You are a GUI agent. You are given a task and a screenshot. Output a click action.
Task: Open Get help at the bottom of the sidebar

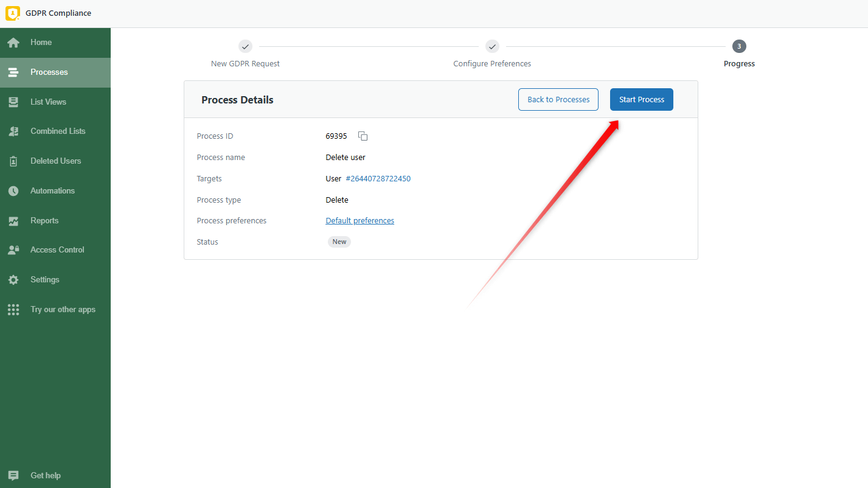(x=55, y=476)
